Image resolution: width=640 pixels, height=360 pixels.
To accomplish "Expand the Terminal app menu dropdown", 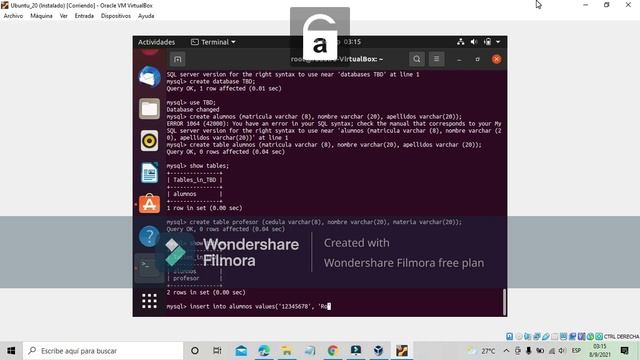I will (x=213, y=42).
